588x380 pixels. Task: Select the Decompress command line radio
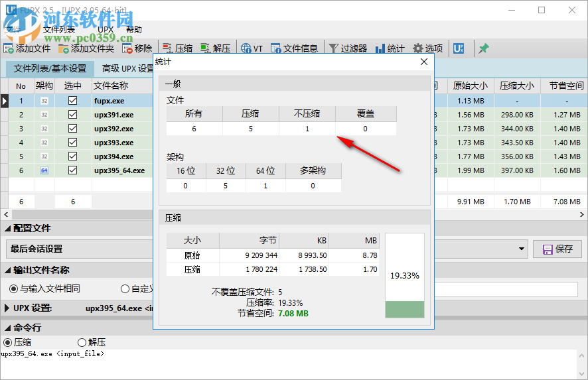pos(82,342)
